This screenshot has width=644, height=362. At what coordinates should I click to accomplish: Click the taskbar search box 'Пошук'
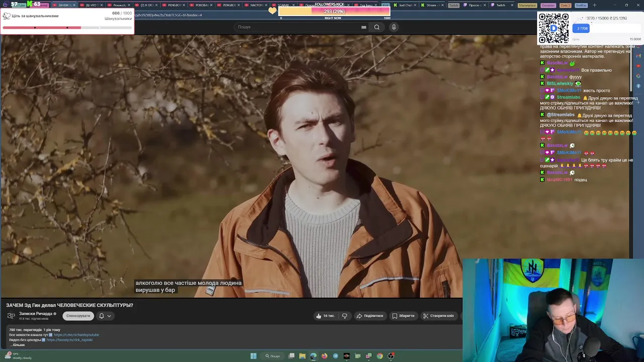click(x=273, y=356)
